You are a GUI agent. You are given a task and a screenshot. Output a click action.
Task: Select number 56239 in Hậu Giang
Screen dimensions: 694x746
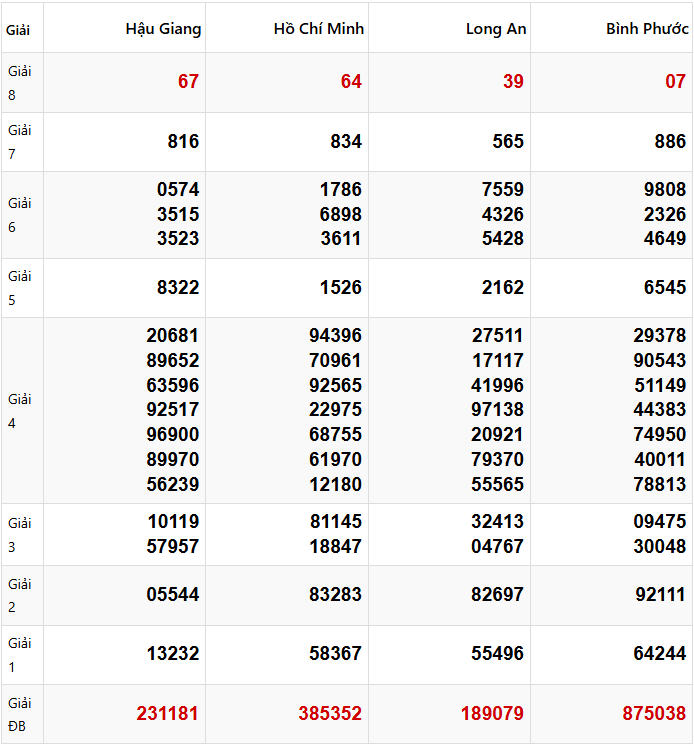pos(173,484)
